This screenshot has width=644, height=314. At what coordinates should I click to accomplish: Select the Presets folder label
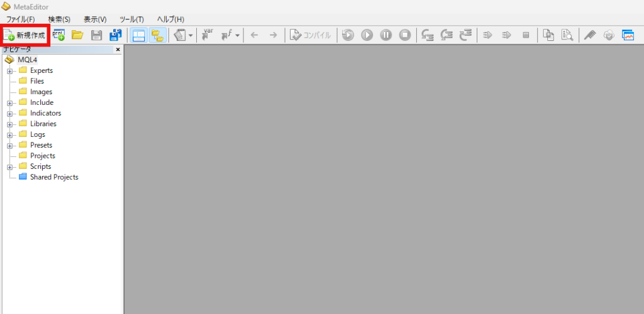[x=41, y=145]
